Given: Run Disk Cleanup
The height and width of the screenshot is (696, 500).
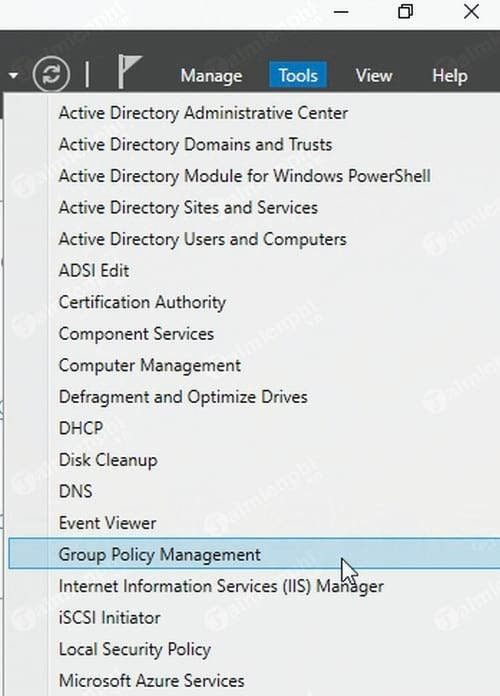Looking at the screenshot, I should tap(108, 460).
